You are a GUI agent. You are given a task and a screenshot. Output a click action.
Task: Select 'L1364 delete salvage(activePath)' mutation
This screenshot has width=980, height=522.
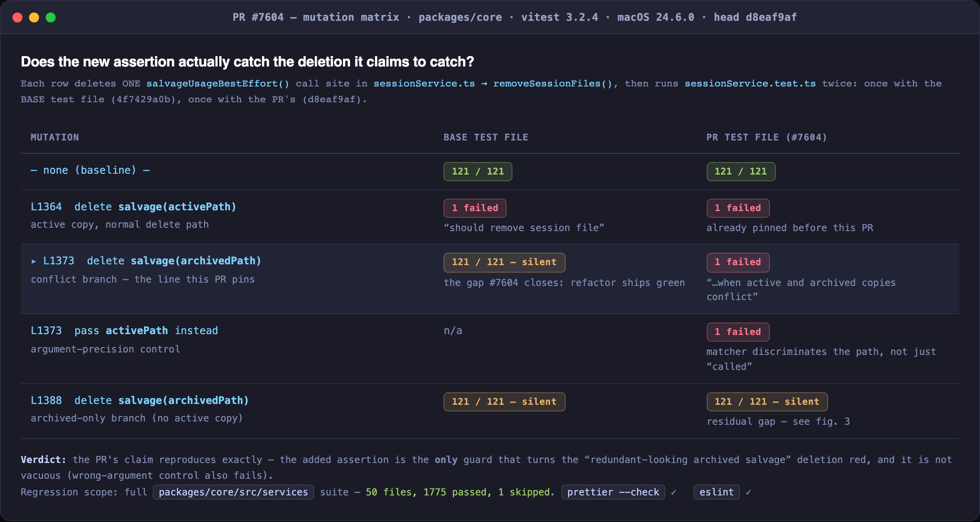(x=133, y=207)
